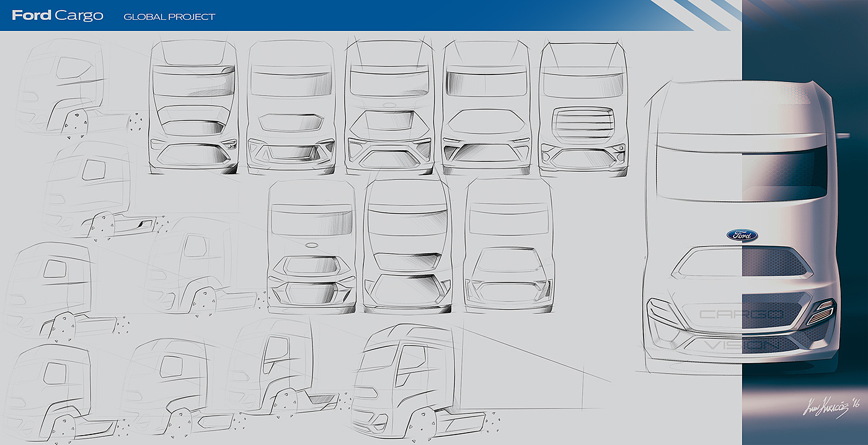
Task: Click the CARGO lettering on the rendered bumper
Action: [740, 314]
